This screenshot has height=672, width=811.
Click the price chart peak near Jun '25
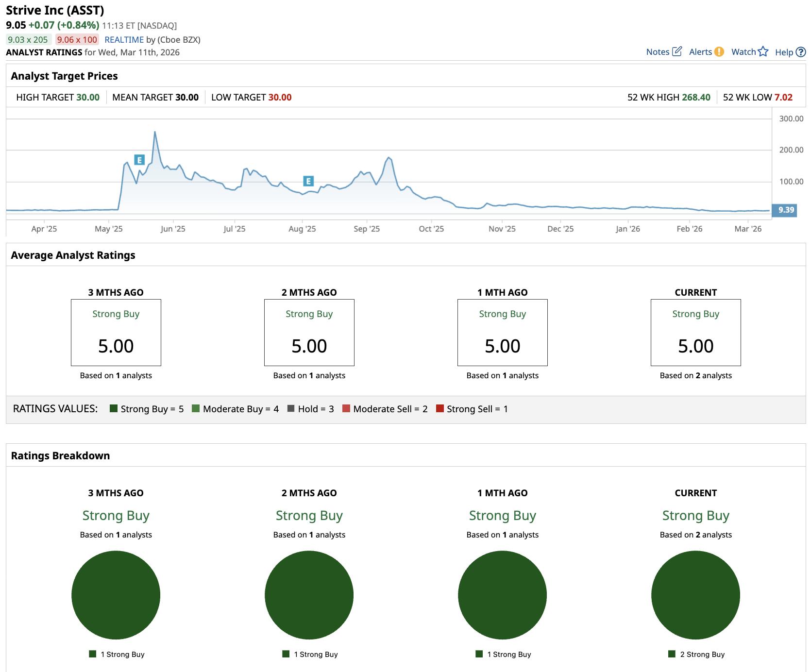tap(155, 132)
